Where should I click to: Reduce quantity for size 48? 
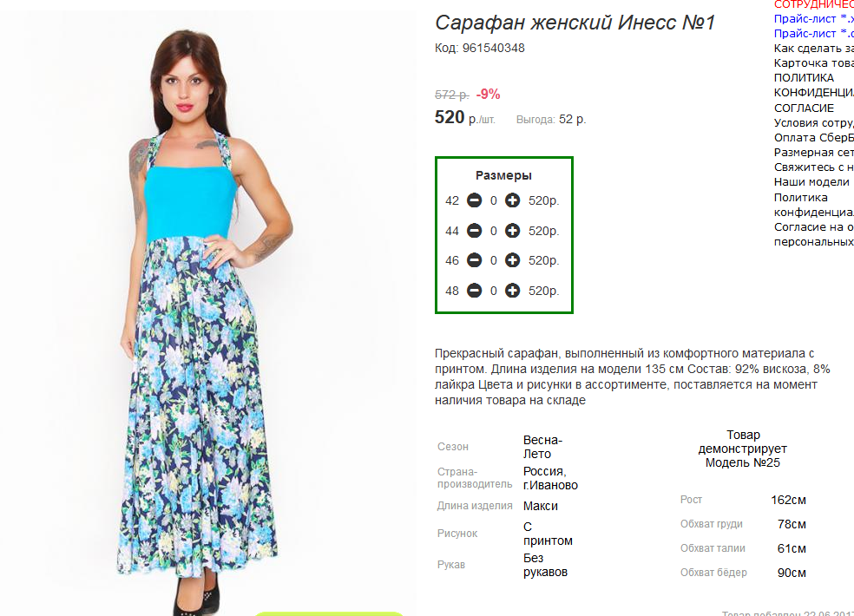pyautogui.click(x=474, y=291)
